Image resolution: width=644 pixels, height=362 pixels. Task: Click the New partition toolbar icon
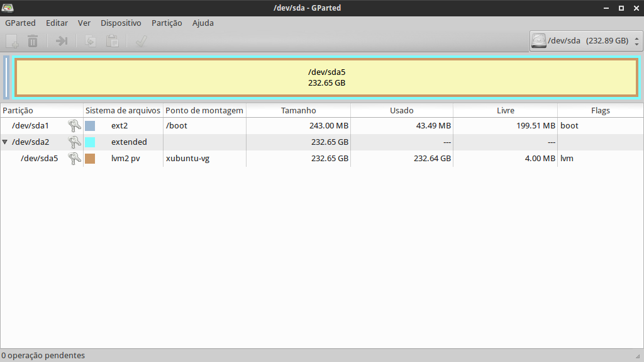(x=12, y=41)
